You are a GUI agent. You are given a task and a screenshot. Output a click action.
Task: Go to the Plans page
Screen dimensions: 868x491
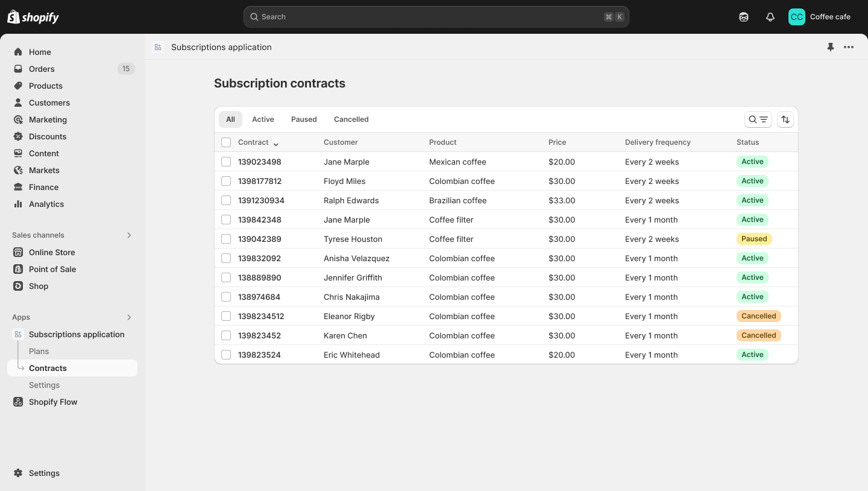39,351
